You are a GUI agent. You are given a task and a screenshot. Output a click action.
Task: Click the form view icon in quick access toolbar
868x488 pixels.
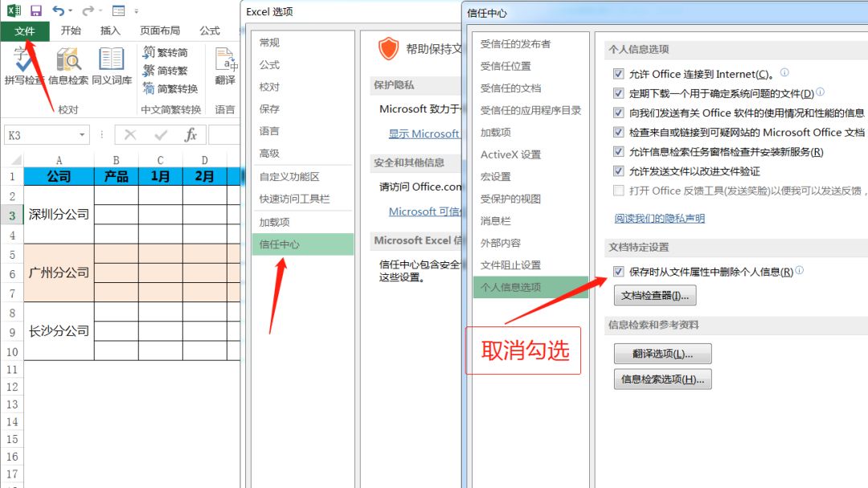pyautogui.click(x=118, y=10)
